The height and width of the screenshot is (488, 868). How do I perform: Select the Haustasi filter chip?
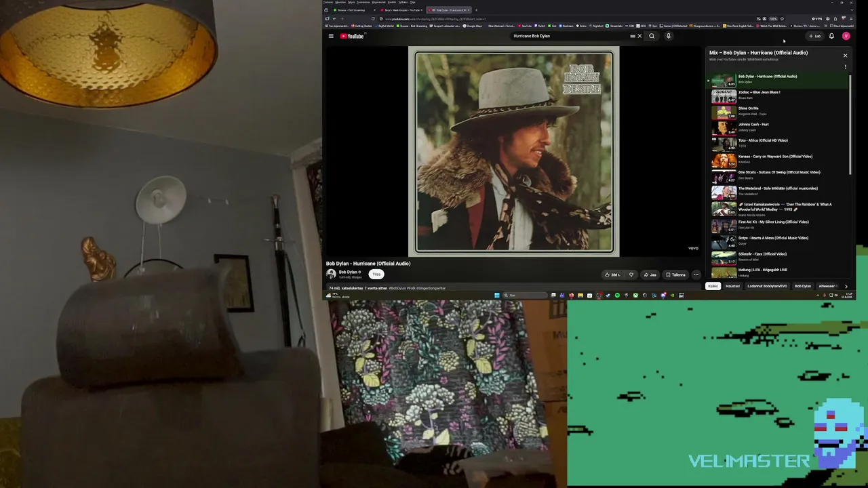[732, 286]
